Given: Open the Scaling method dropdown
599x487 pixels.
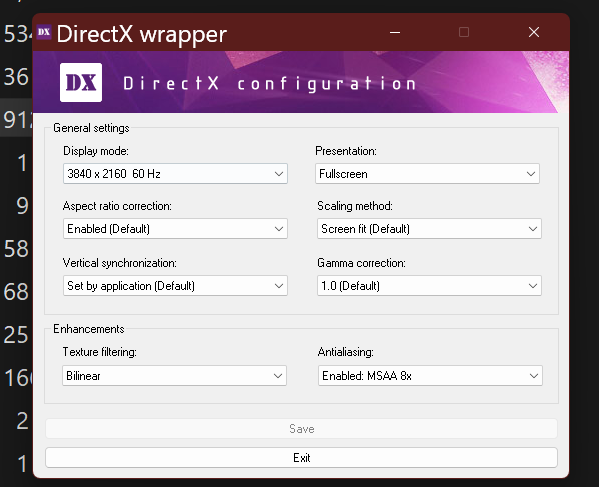Looking at the screenshot, I should (x=429, y=229).
